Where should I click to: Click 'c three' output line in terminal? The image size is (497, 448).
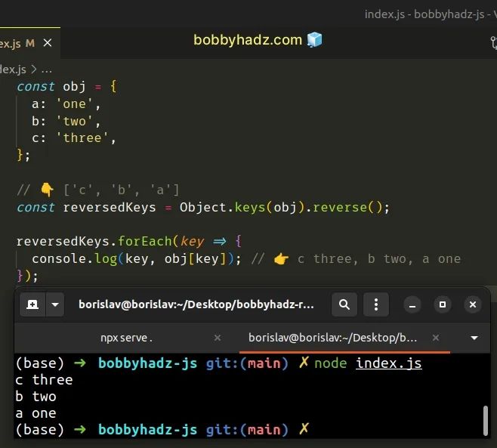[44, 380]
